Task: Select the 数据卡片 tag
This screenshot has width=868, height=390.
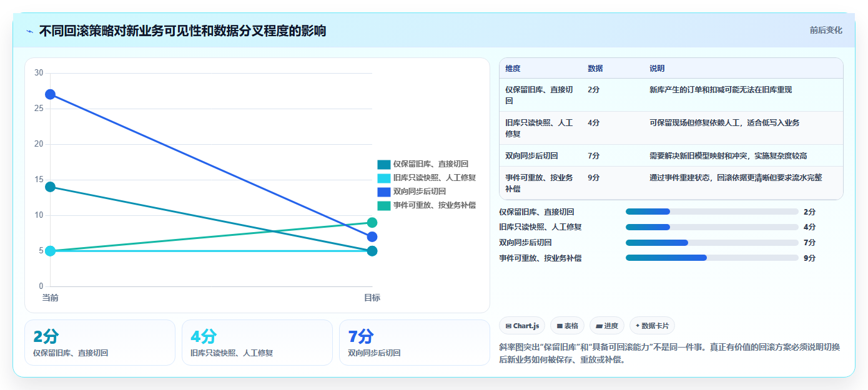Action: click(652, 326)
